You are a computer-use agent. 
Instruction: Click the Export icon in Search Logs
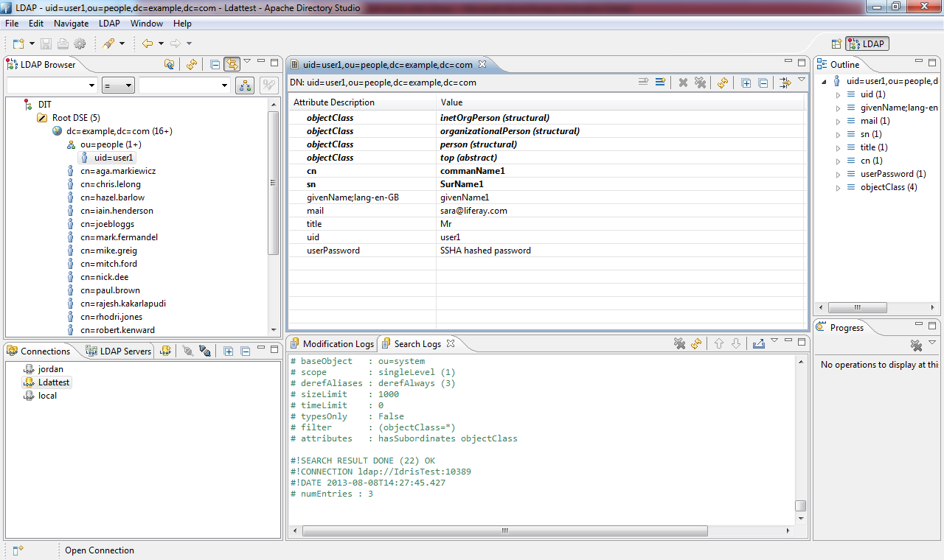click(758, 343)
